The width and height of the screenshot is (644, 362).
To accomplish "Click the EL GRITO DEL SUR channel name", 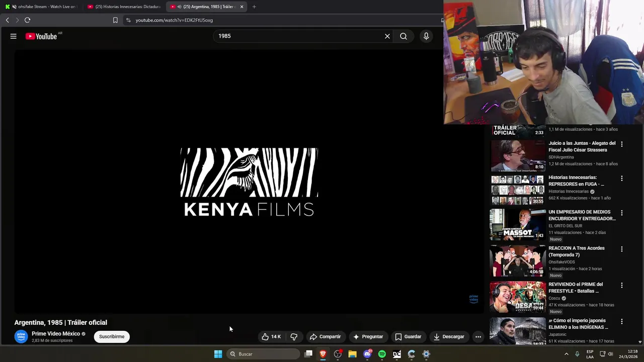I will pos(565,226).
